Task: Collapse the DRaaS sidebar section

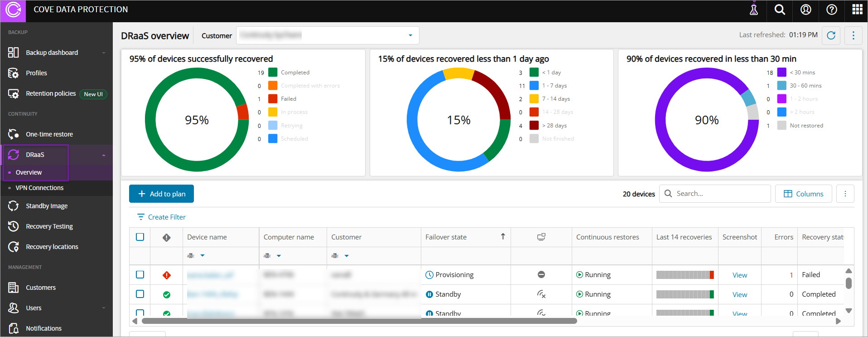Action: tap(104, 155)
